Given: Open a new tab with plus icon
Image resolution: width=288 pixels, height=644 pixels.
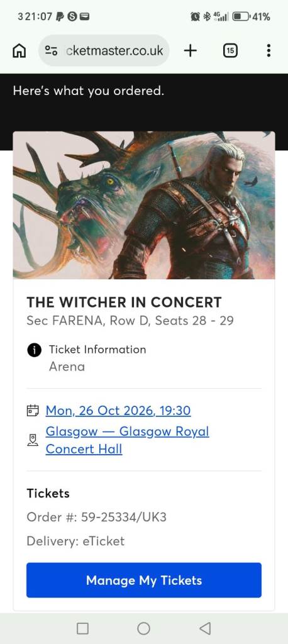Looking at the screenshot, I should click(x=190, y=51).
